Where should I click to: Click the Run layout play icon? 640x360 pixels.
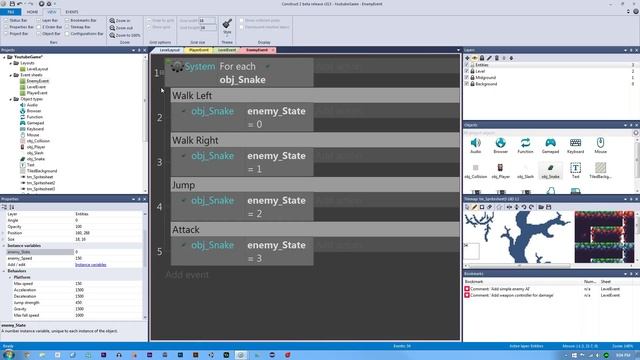point(41,4)
